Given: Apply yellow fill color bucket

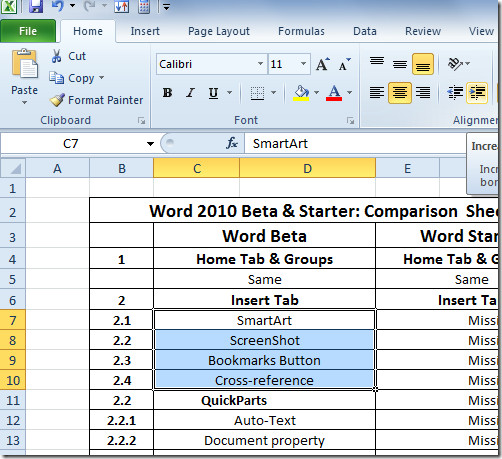Looking at the screenshot, I should (301, 93).
